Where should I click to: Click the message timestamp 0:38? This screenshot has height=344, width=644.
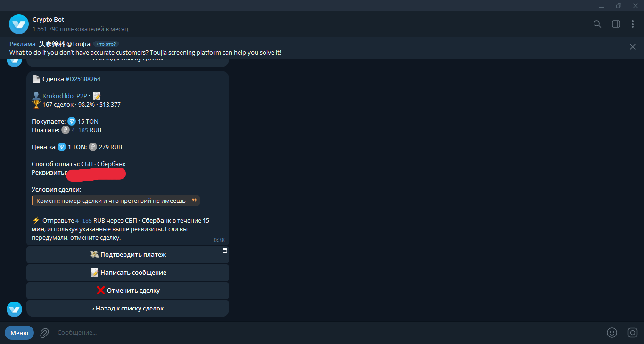(219, 240)
